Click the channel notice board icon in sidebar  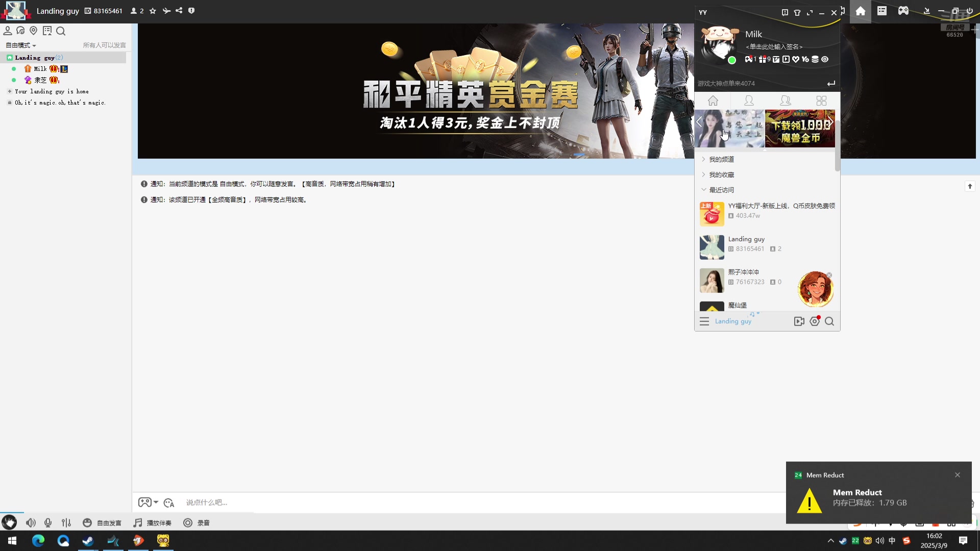(47, 31)
